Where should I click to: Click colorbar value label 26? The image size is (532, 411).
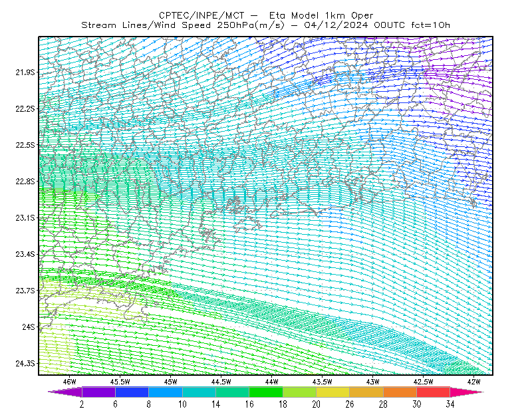pyautogui.click(x=350, y=404)
